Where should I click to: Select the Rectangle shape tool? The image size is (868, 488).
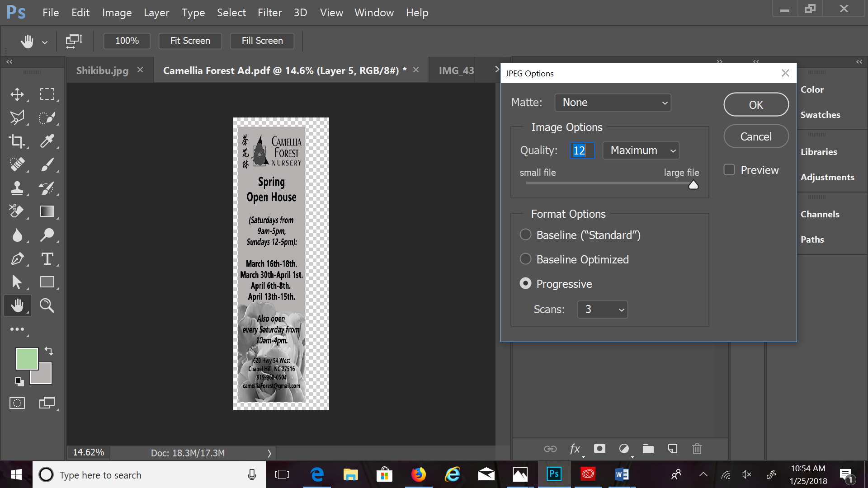[x=47, y=282]
